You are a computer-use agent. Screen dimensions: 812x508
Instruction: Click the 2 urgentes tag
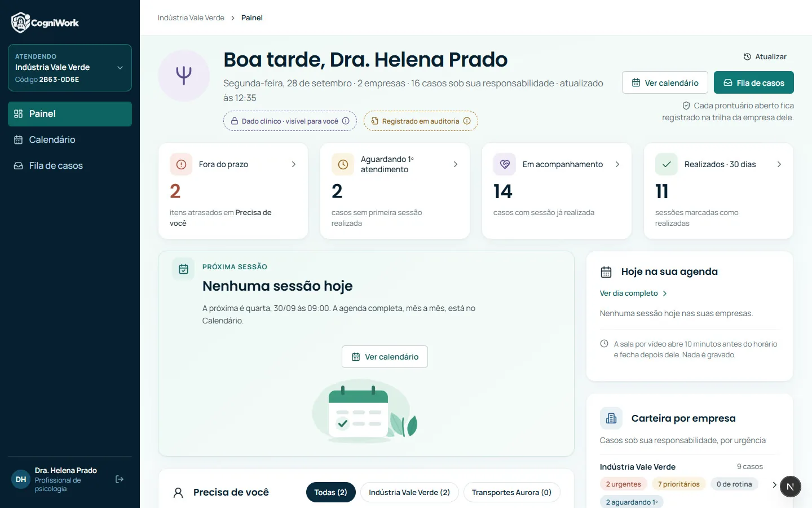click(623, 484)
